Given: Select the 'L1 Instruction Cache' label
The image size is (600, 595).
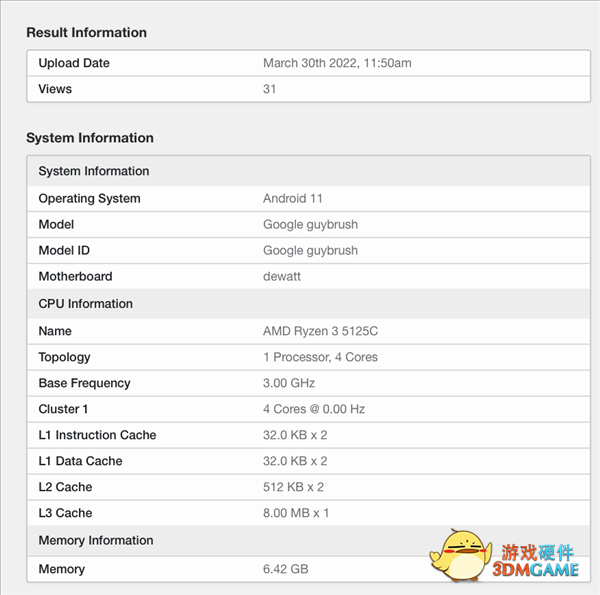Looking at the screenshot, I should point(98,435).
